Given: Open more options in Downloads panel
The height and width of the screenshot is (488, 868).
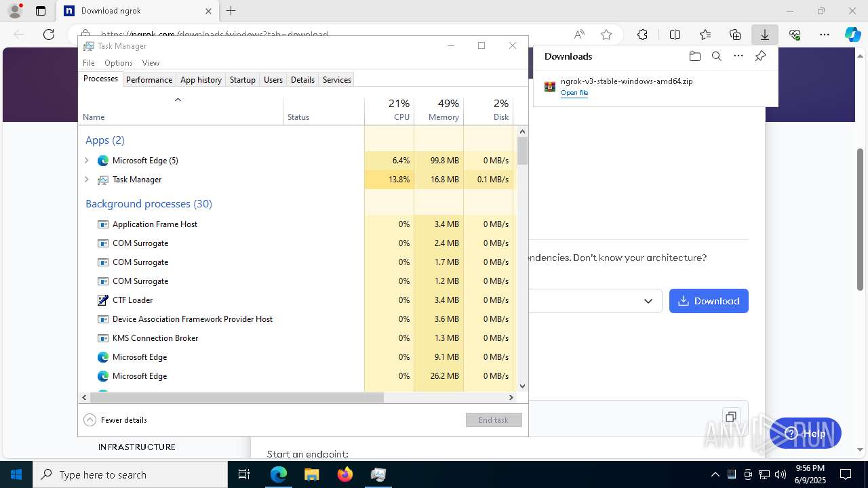Looking at the screenshot, I should 738,56.
